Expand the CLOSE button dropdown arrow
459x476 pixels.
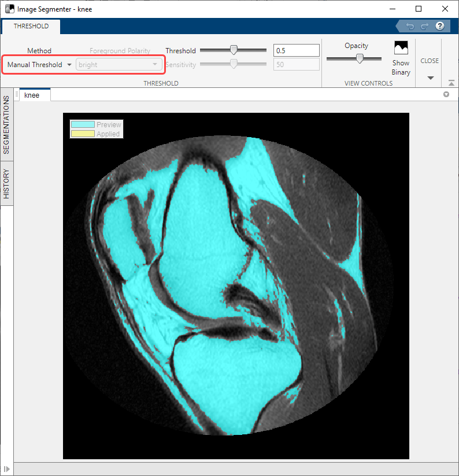[x=430, y=78]
